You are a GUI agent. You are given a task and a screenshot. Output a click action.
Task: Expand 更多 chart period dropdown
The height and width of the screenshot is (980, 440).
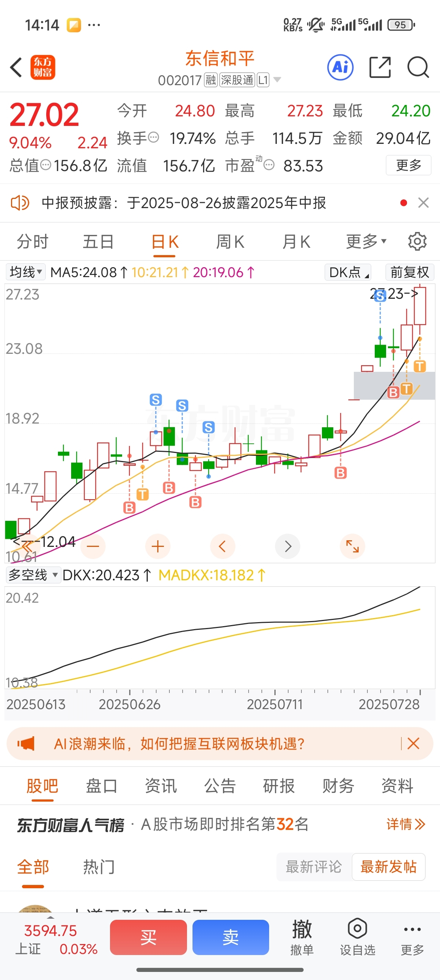[366, 241]
